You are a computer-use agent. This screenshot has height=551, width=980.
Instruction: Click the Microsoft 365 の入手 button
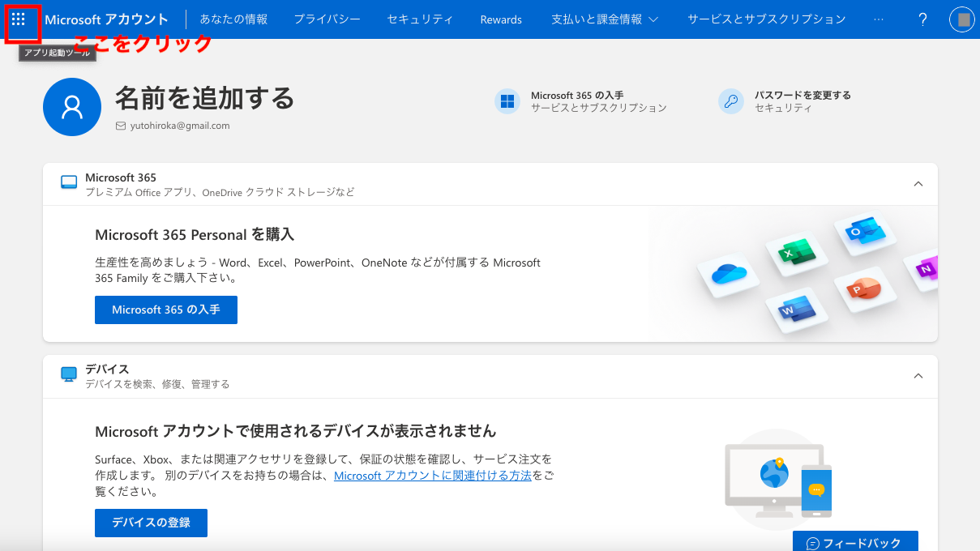coord(165,310)
